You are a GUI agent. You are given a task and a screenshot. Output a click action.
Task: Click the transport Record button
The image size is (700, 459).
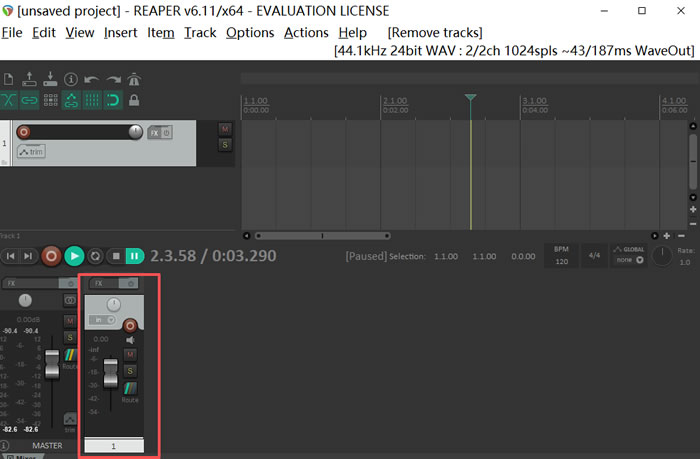pos(51,256)
